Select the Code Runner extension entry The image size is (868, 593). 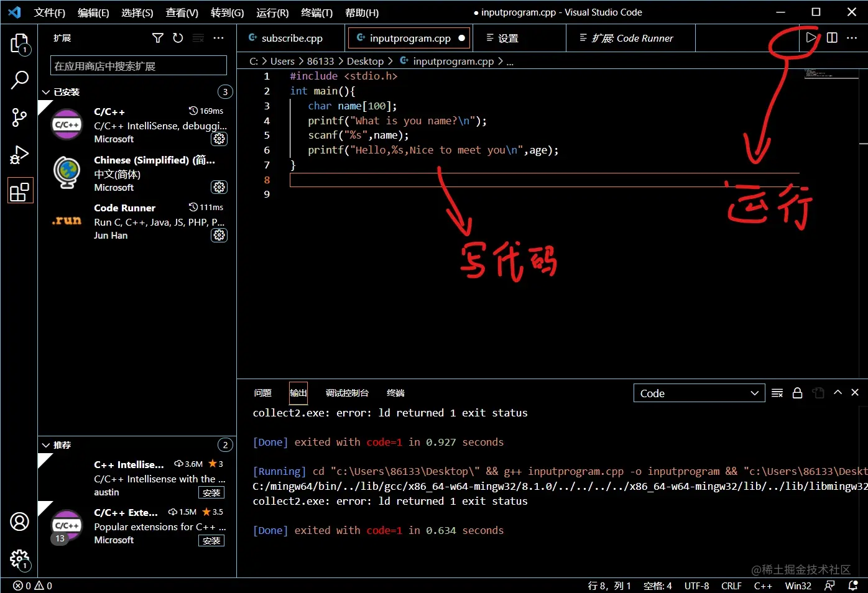click(137, 222)
